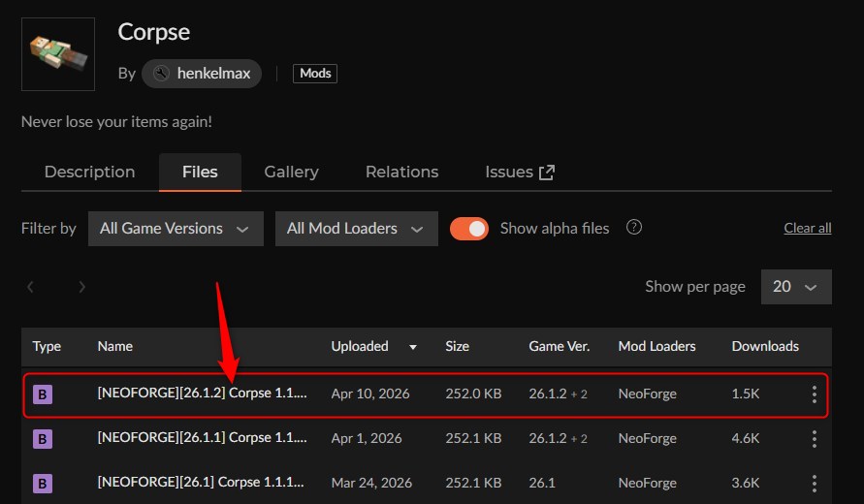Switch to the Description tab
The height and width of the screenshot is (504, 864).
pos(89,172)
